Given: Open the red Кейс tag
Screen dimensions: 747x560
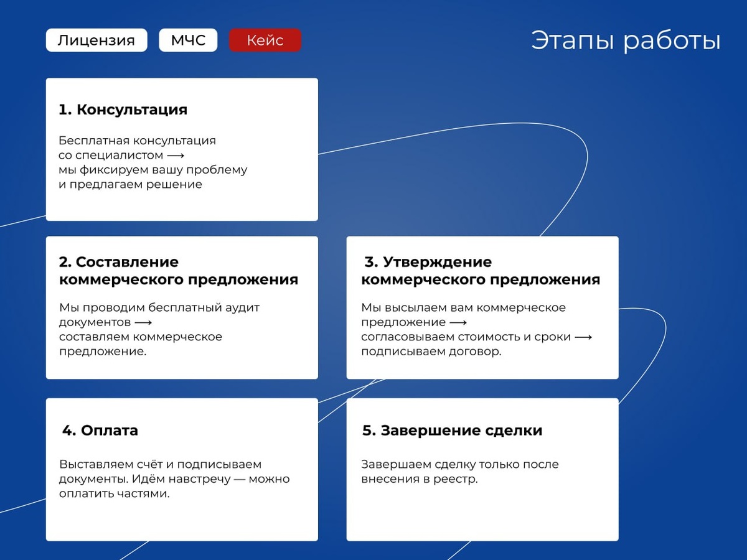Looking at the screenshot, I should [x=265, y=40].
